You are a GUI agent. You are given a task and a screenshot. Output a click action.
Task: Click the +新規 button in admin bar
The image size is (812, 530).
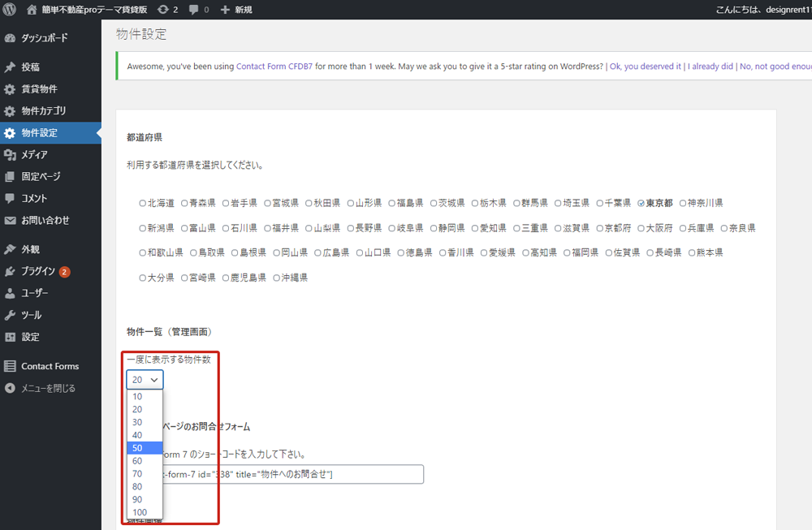pyautogui.click(x=236, y=10)
